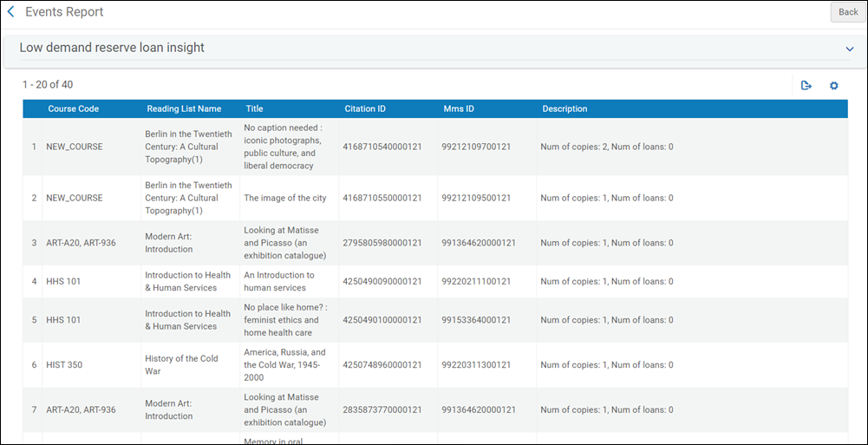868x445 pixels.
Task: Click Citation ID 2835873770000121
Action: (382, 409)
